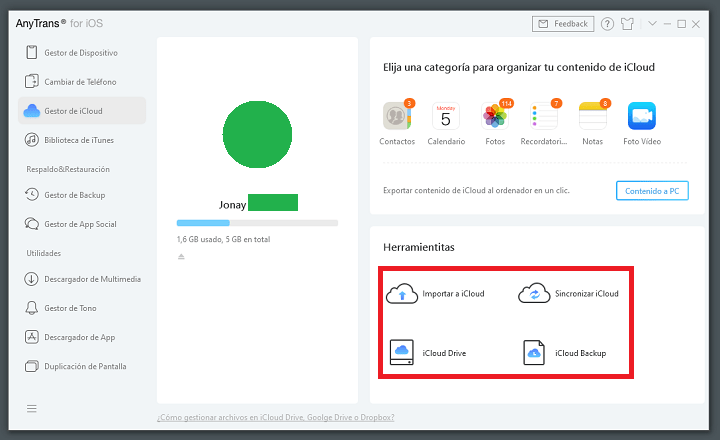Click the eject icon below storage info
This screenshot has height=440, width=720.
pyautogui.click(x=181, y=256)
